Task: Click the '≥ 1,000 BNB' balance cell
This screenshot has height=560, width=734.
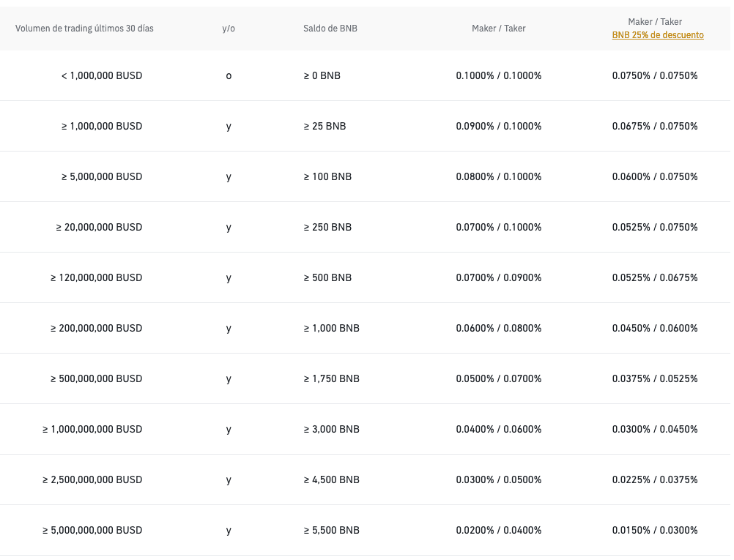Action: point(331,329)
